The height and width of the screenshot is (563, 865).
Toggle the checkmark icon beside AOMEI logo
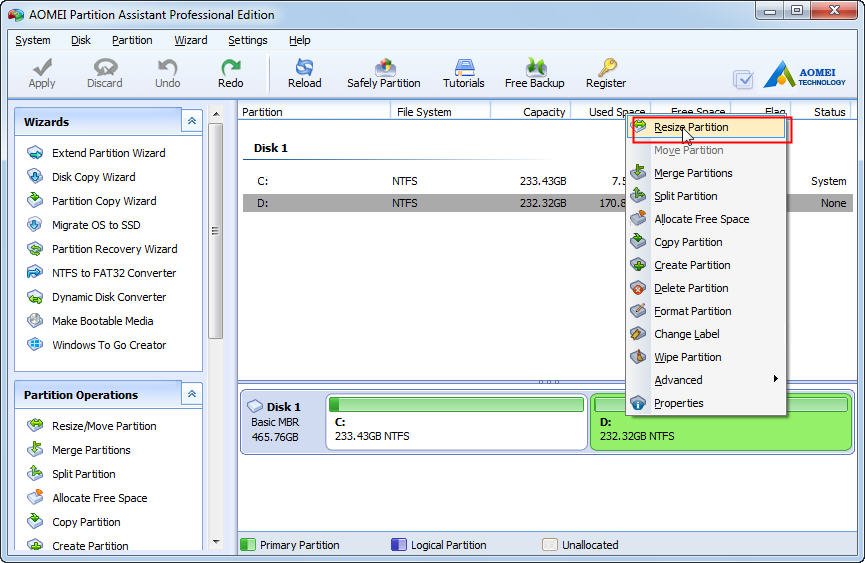[743, 79]
